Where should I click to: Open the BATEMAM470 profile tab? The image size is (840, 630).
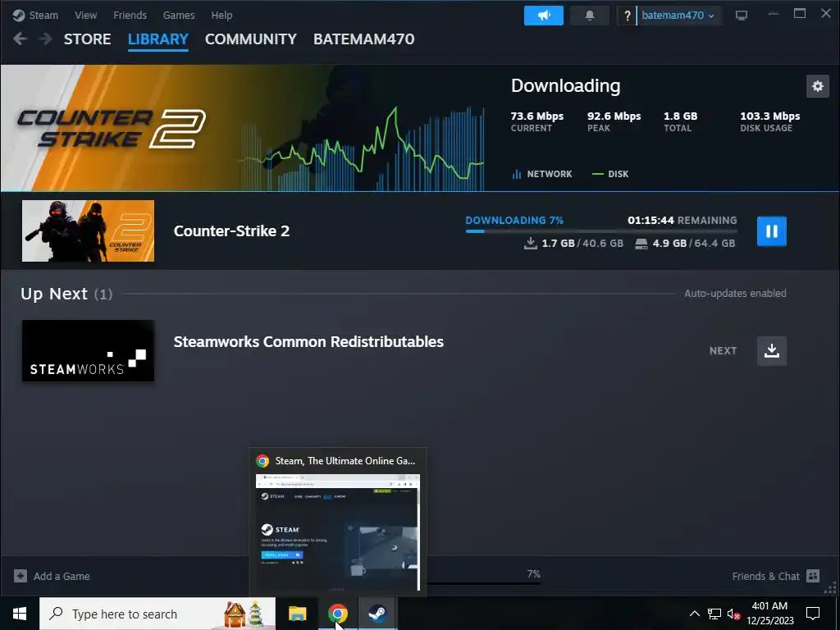point(363,39)
